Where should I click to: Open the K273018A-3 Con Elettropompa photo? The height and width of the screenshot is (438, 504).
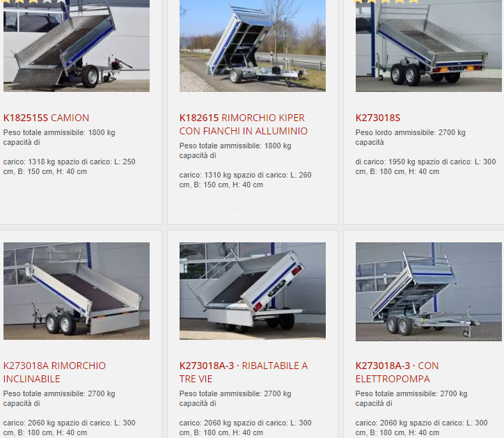click(x=428, y=292)
